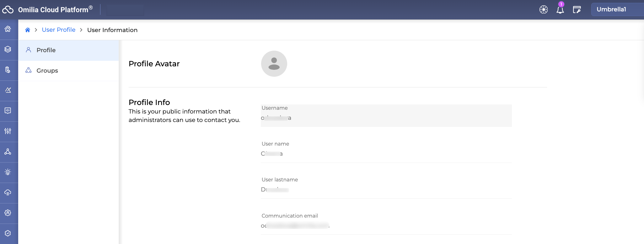
Task: Click the User name input field
Action: point(386,154)
